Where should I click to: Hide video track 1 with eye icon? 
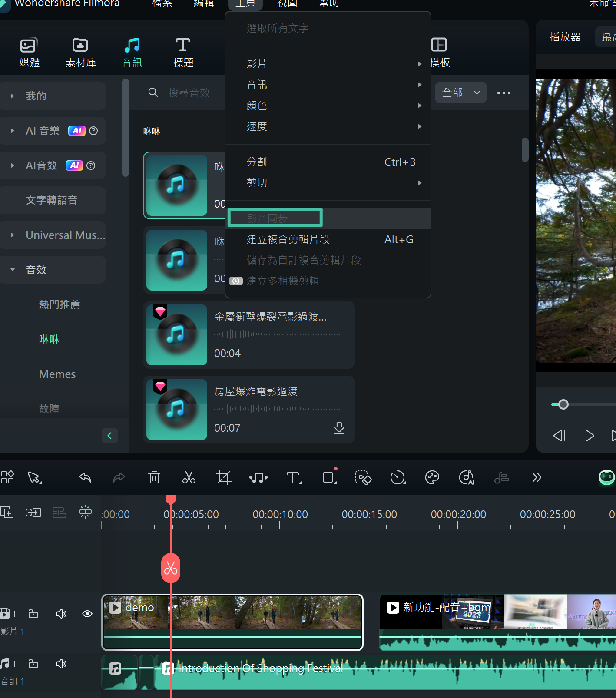[87, 614]
